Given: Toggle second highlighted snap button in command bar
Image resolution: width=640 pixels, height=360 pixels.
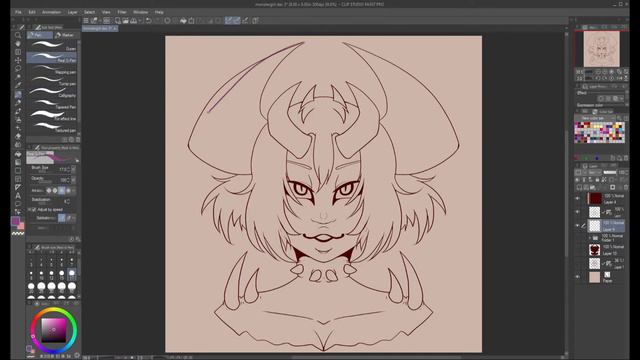Looking at the screenshot, I should click(237, 20).
